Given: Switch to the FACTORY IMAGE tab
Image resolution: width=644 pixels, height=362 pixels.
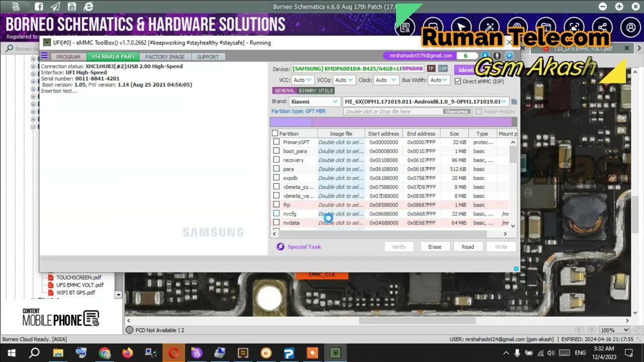Looking at the screenshot, I should [165, 57].
